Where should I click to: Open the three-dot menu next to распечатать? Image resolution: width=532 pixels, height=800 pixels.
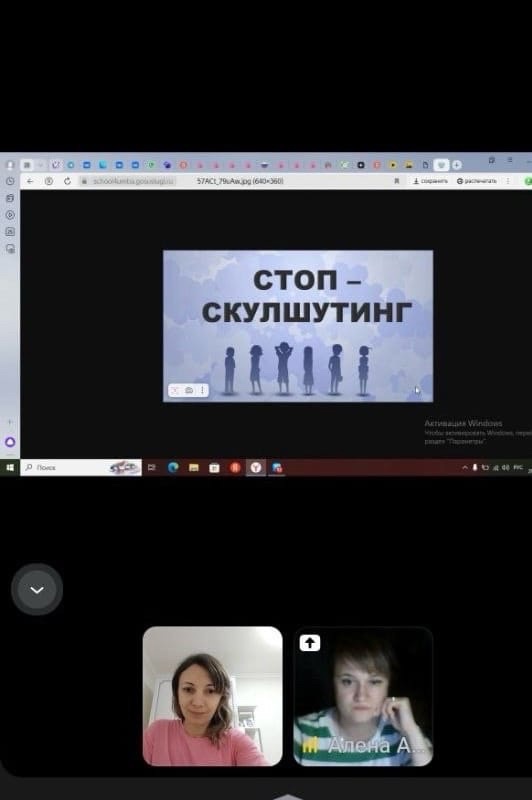click(508, 181)
